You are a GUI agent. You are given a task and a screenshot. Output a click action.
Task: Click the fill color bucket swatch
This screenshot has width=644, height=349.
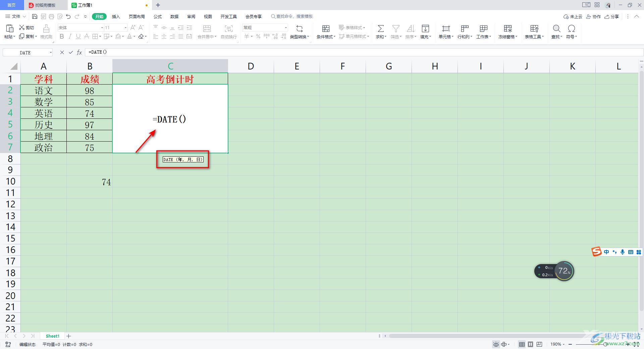118,36
